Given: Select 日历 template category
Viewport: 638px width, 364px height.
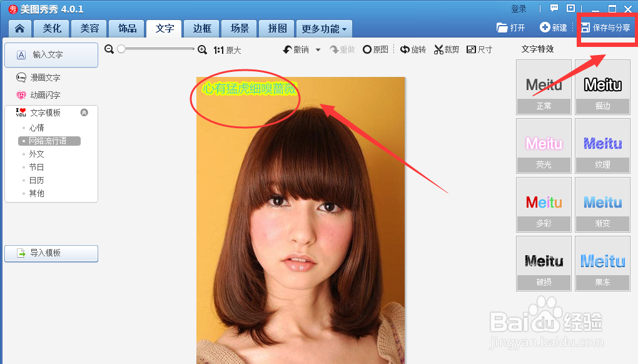Looking at the screenshot, I should (37, 180).
